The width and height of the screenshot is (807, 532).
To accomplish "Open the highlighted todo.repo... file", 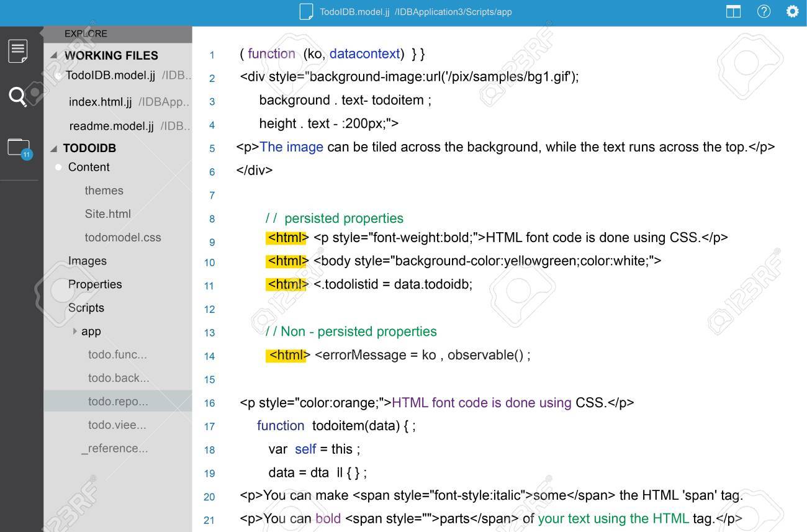I will pyautogui.click(x=118, y=402).
